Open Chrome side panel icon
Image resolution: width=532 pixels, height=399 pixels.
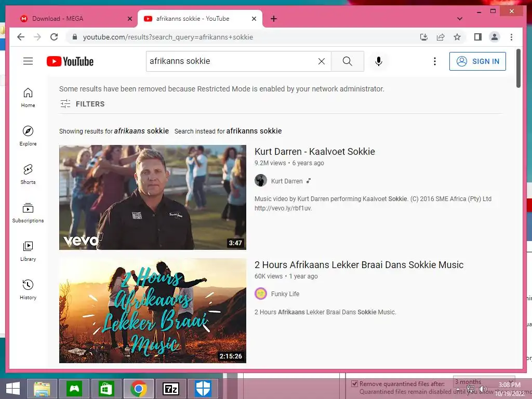pos(478,37)
